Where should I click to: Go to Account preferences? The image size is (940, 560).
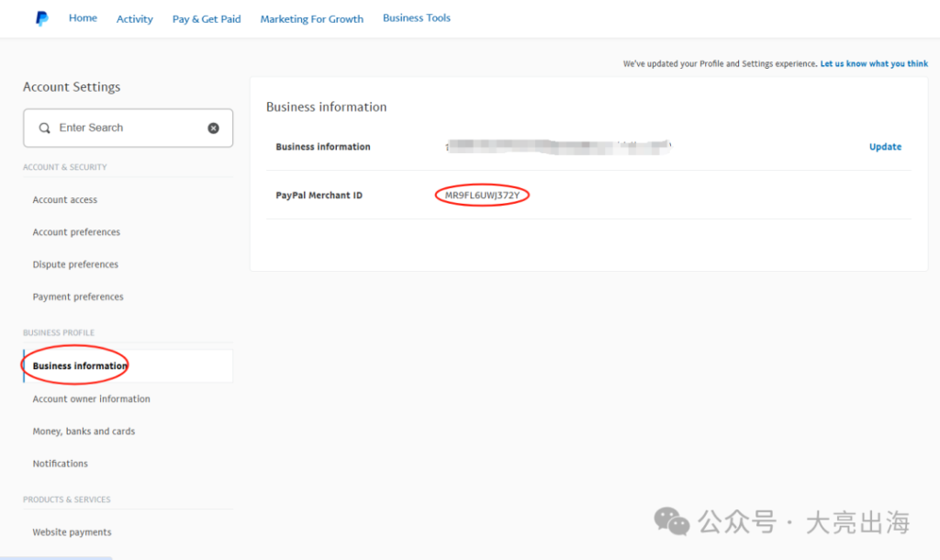click(x=76, y=232)
